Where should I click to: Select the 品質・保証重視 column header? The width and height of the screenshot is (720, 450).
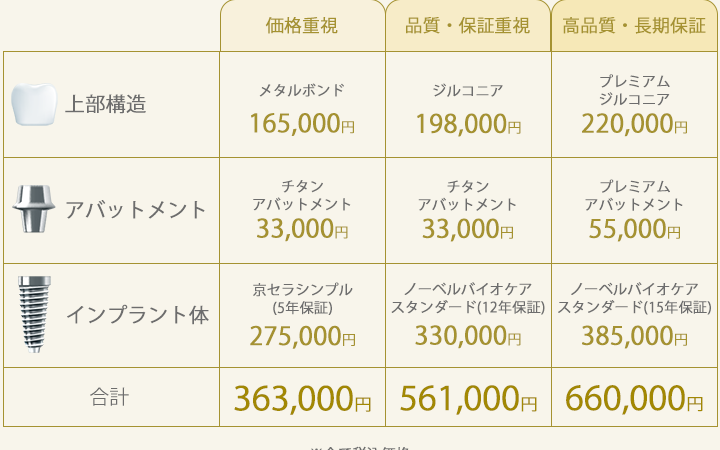click(468, 26)
